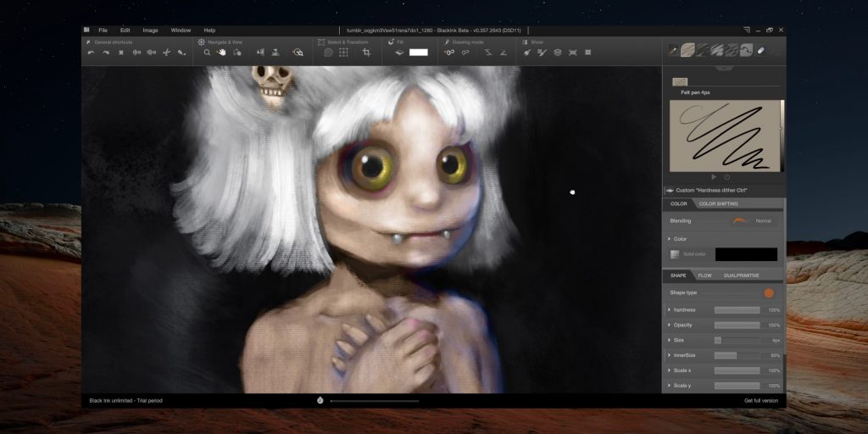
Task: Click the redo arrow in General shortcuts
Action: click(106, 53)
